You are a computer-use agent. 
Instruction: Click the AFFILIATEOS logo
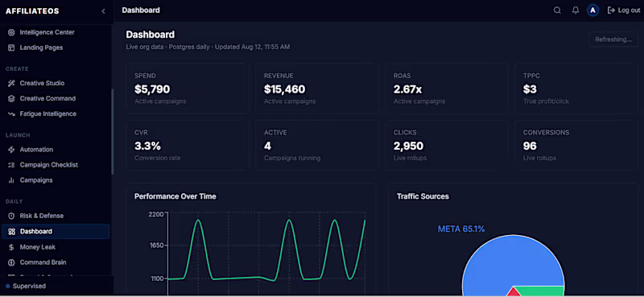coord(32,11)
